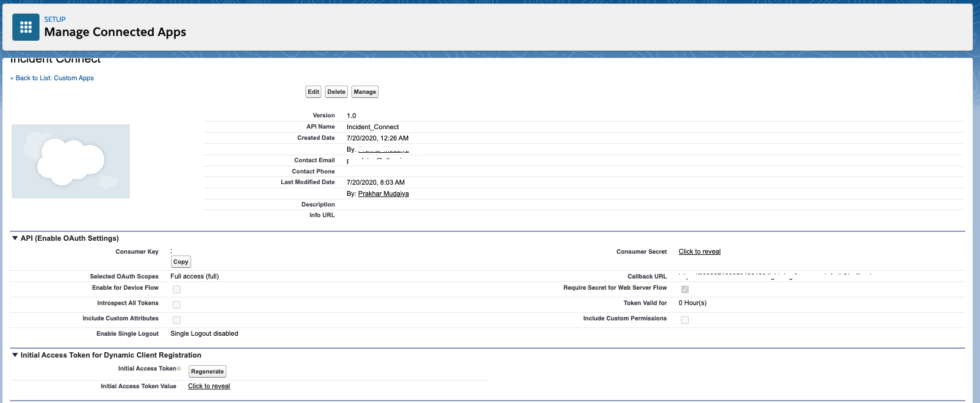Click the Token Valid for 0 Hour(s) value

pos(692,303)
